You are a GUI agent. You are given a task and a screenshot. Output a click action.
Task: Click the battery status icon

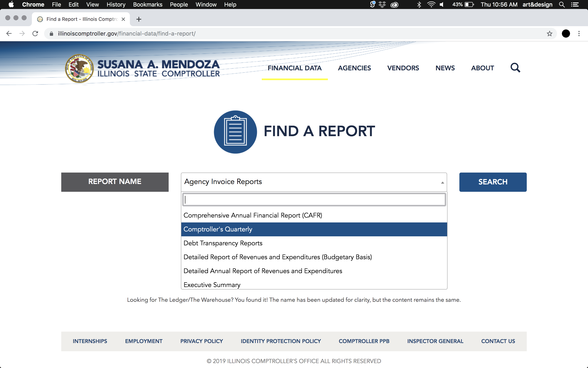coord(469,4)
